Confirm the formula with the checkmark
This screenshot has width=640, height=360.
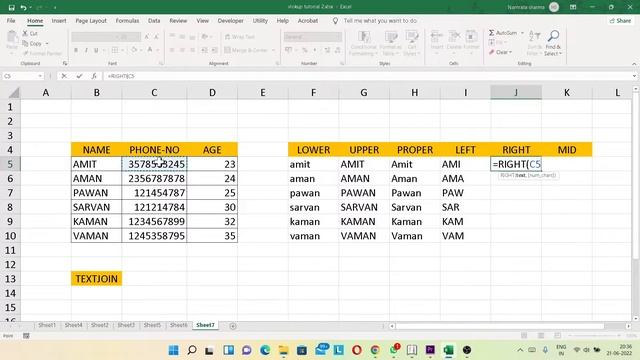(x=79, y=76)
